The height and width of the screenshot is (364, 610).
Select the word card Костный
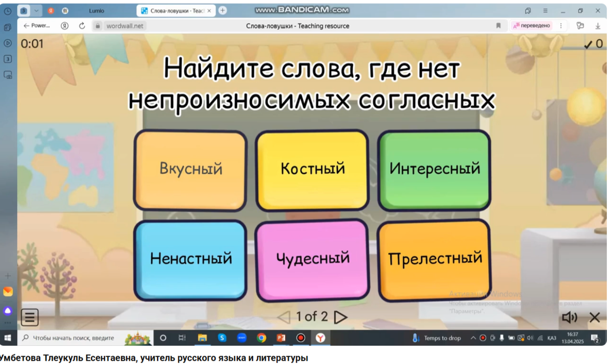[312, 169]
